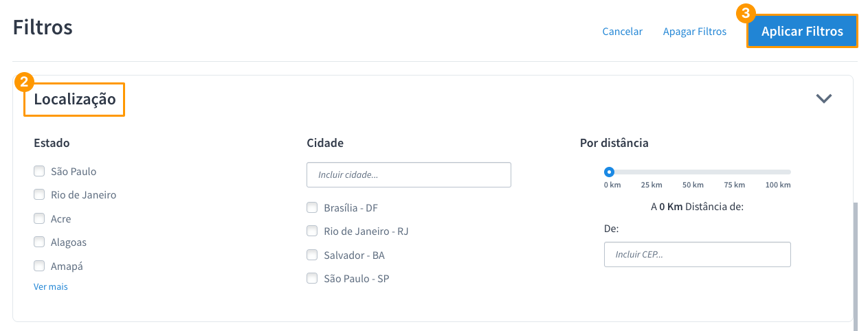Click the distance slider handle
The width and height of the screenshot is (868, 331).
609,172
